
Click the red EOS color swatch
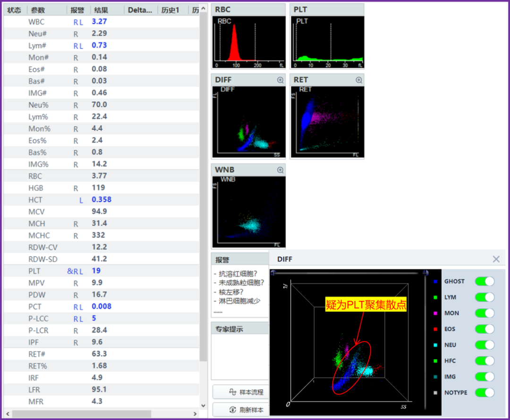[x=435, y=329]
